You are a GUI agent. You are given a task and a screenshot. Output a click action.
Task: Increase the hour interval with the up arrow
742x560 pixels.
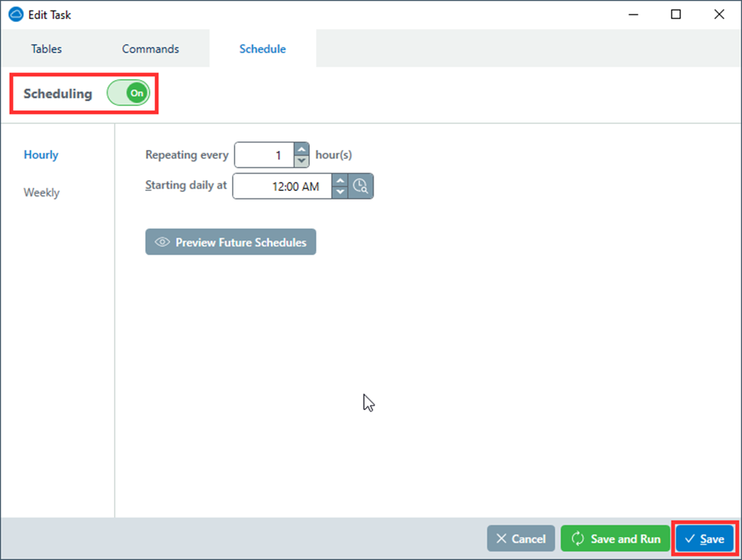[301, 149]
